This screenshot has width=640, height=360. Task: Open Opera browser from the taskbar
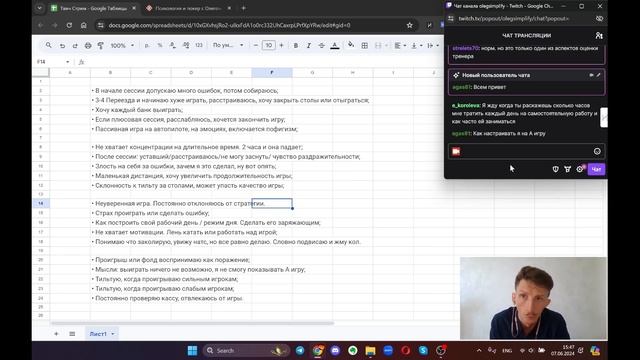click(x=405, y=351)
